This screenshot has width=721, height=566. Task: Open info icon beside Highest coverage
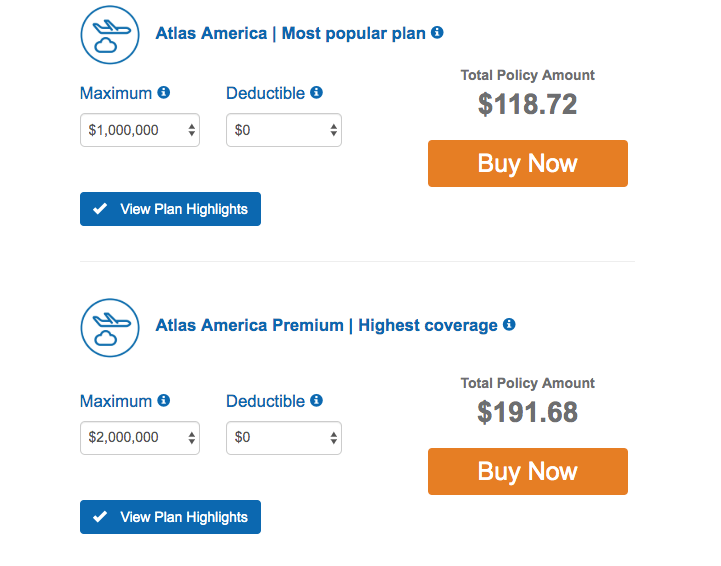click(x=509, y=324)
